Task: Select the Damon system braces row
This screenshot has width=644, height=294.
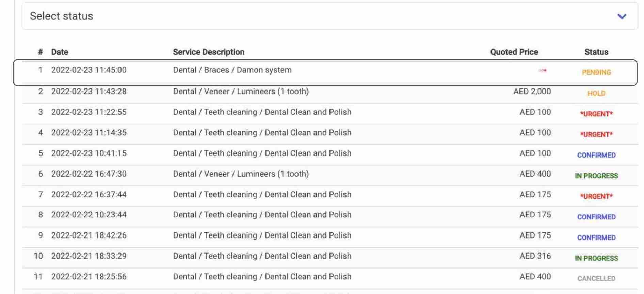Action: point(325,72)
